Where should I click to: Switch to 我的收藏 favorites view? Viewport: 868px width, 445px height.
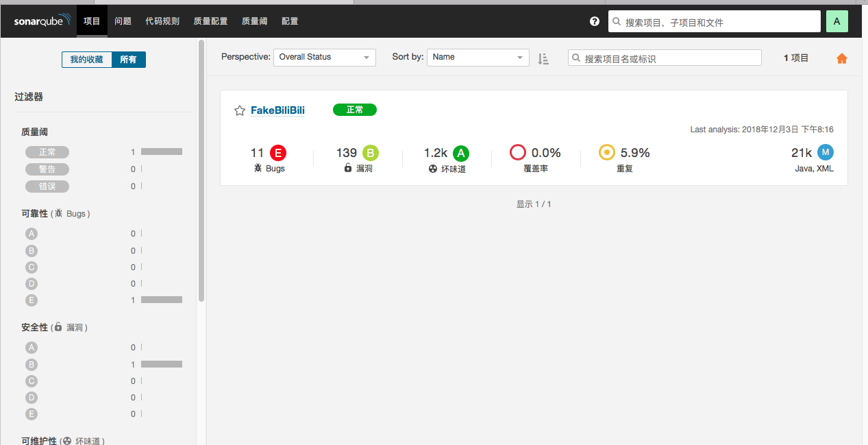tap(86, 60)
